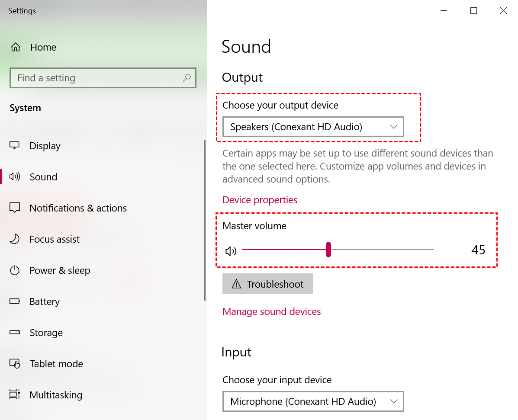Viewport: 518px width, 420px height.
Task: Mute via Master volume speaker icon
Action: pos(231,251)
